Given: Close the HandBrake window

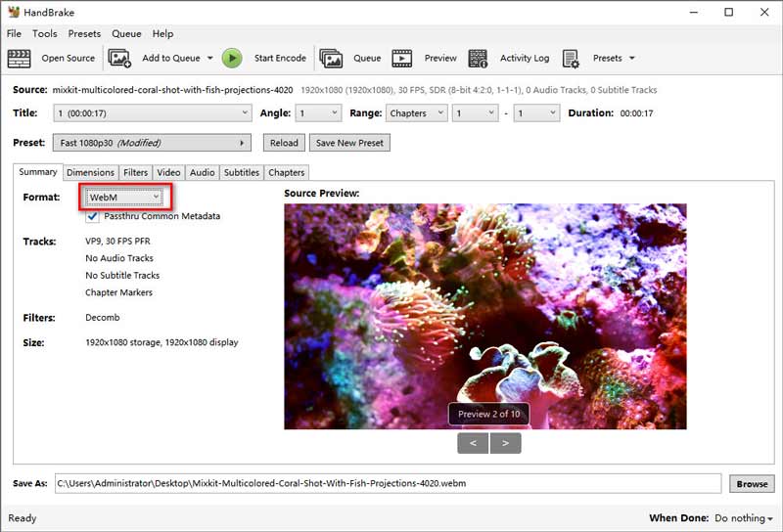Looking at the screenshot, I should tap(764, 12).
